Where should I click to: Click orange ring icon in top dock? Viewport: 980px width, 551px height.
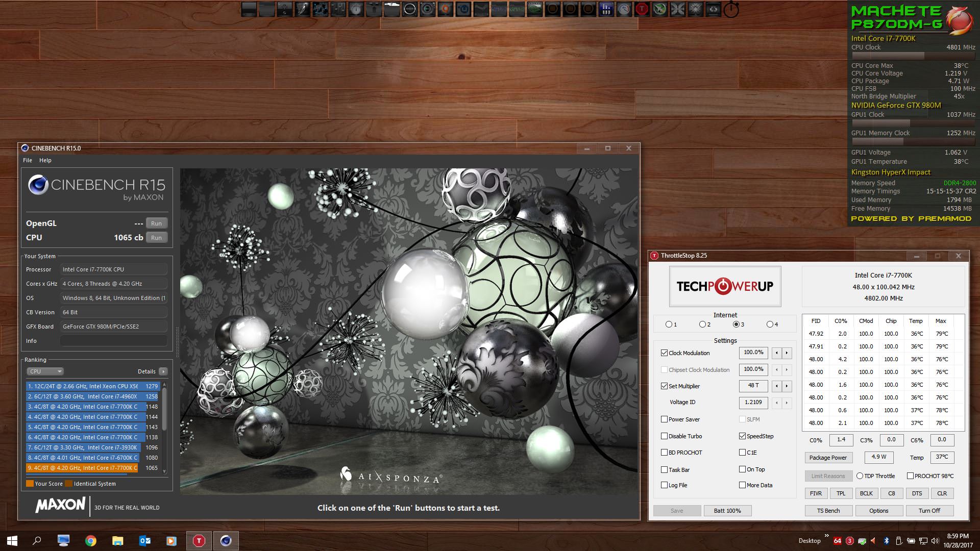click(446, 9)
